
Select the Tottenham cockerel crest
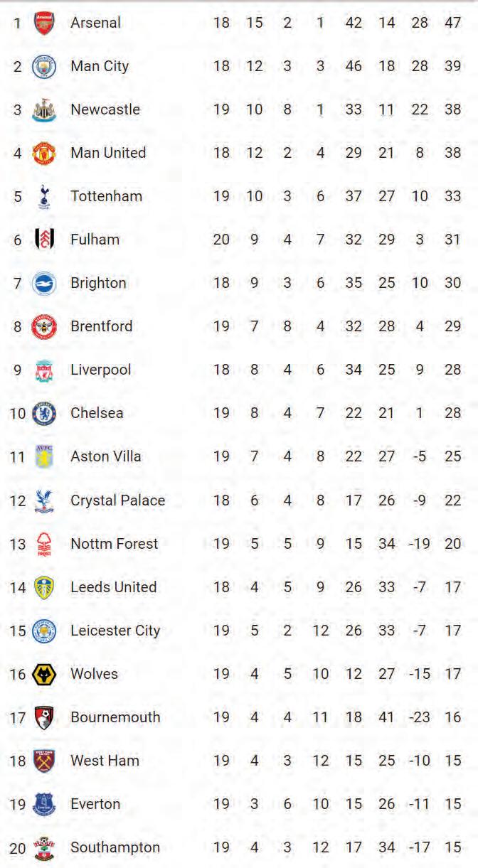coord(44,197)
